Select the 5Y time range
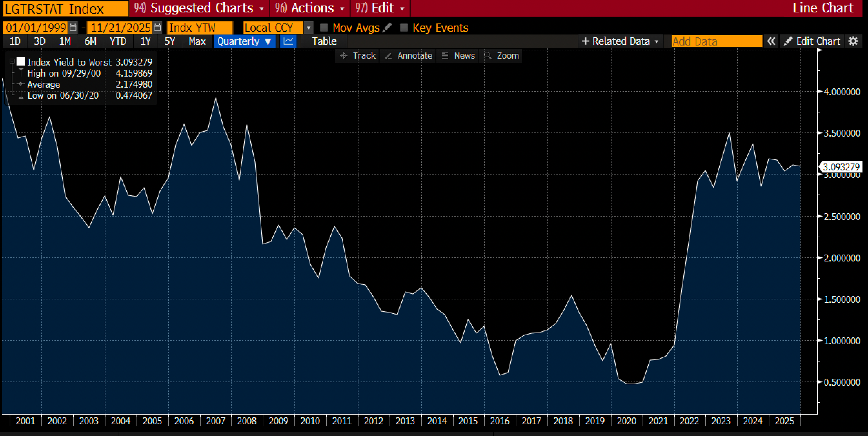Image resolution: width=868 pixels, height=436 pixels. click(x=170, y=41)
